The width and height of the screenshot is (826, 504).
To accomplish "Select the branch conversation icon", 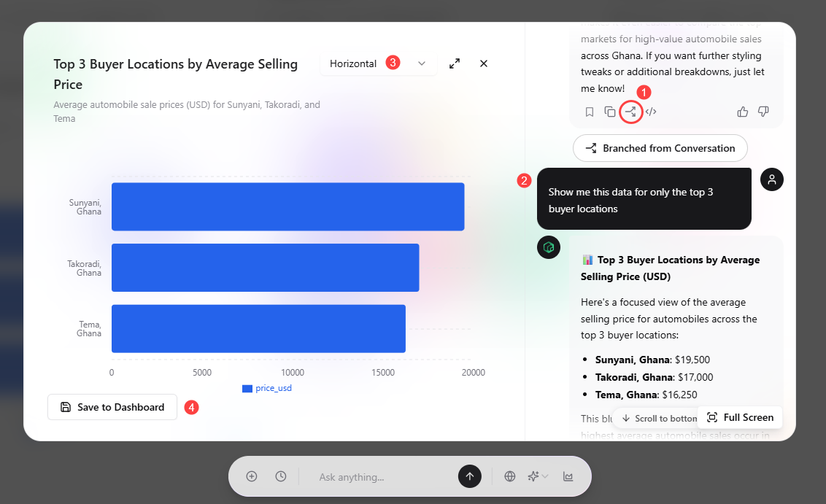I will coord(630,111).
